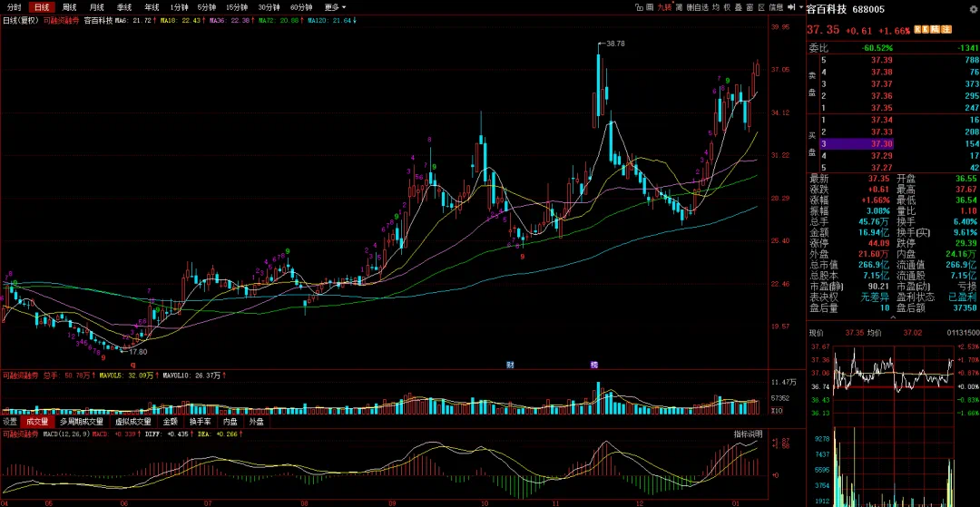Open the settings gear beside stock code
Screen dimensions: 980x507
click(972, 9)
